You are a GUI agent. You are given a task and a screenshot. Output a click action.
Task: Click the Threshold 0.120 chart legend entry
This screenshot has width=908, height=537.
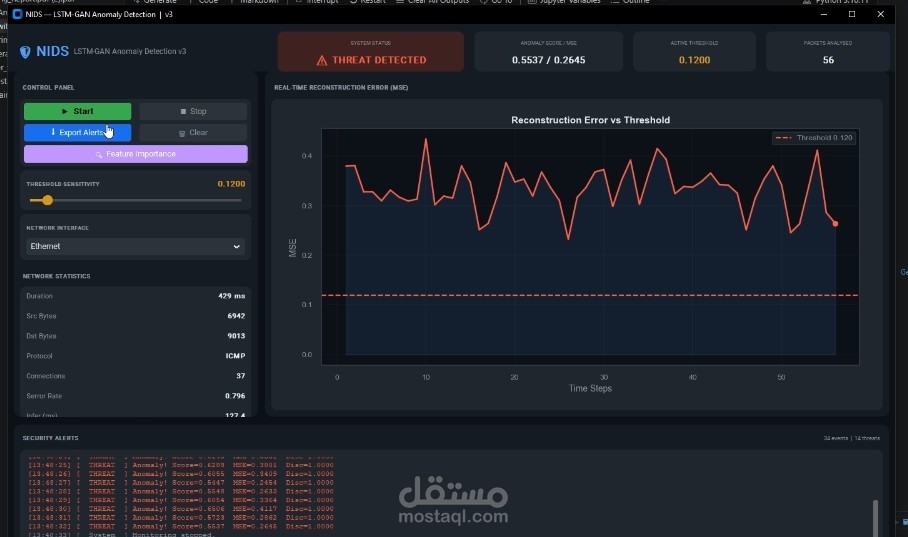[814, 138]
